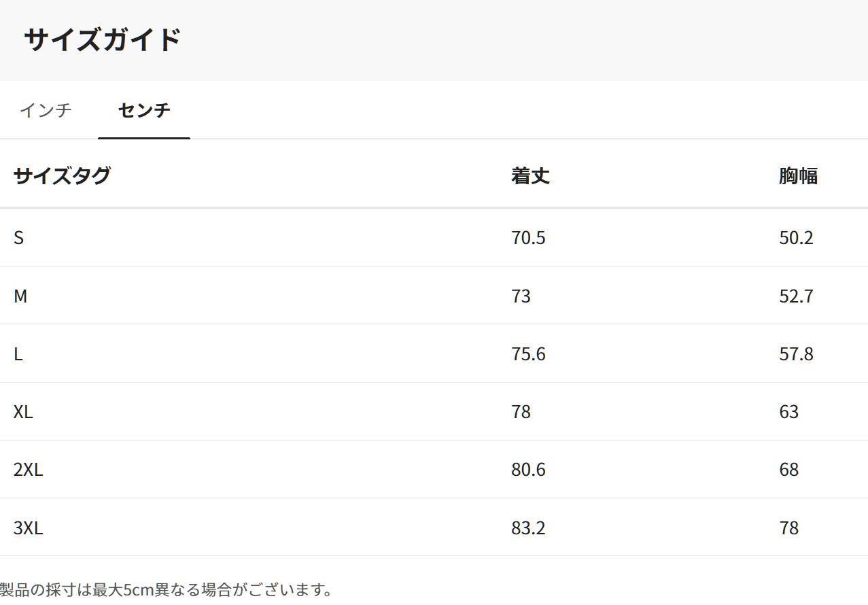Click the 着丈 column header
This screenshot has width=868, height=605.
point(530,176)
